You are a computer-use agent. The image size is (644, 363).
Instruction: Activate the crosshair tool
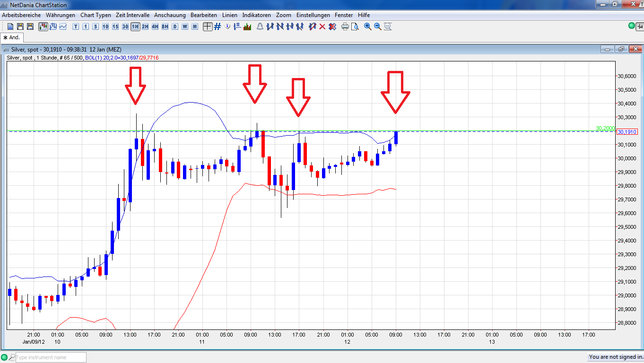tap(208, 27)
